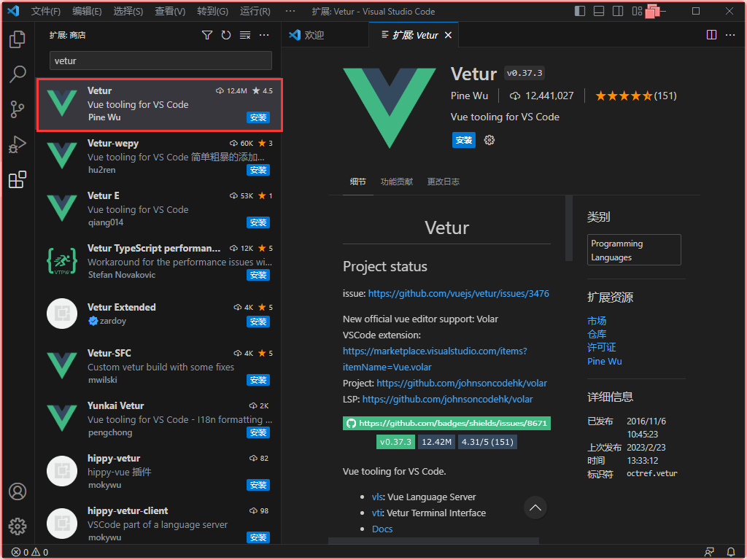Switch to the 更改日志 tab
Image resolution: width=747 pixels, height=560 pixels.
443,182
